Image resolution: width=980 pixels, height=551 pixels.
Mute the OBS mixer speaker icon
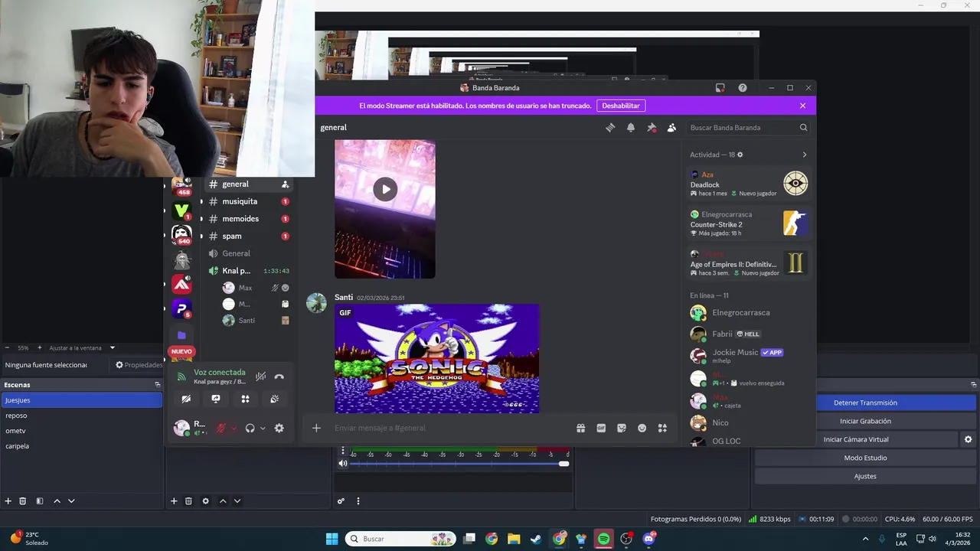343,463
